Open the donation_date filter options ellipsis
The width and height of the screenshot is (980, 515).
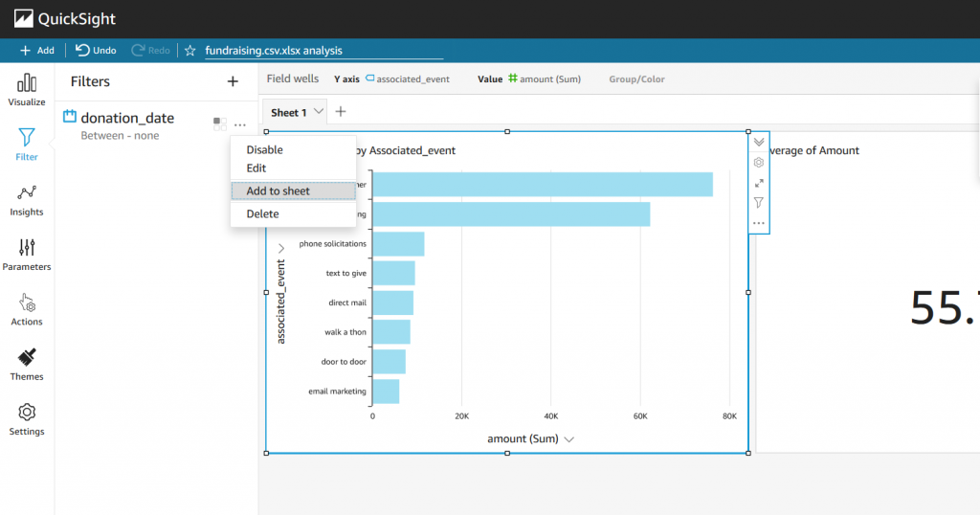click(240, 124)
